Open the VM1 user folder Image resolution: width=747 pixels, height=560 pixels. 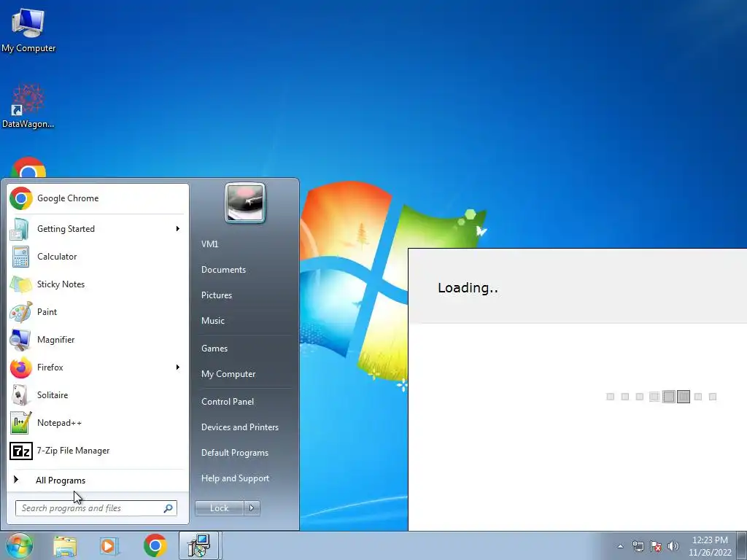coord(209,244)
